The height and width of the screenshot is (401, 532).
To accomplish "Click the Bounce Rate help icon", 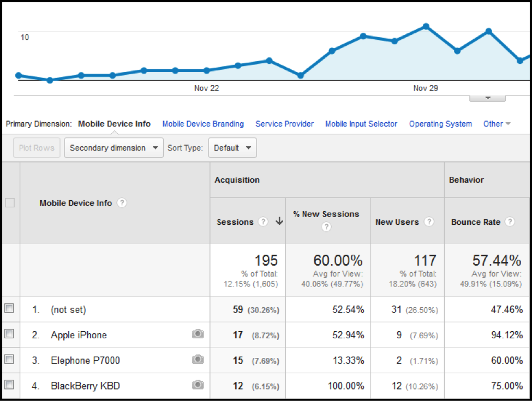I will tap(510, 222).
